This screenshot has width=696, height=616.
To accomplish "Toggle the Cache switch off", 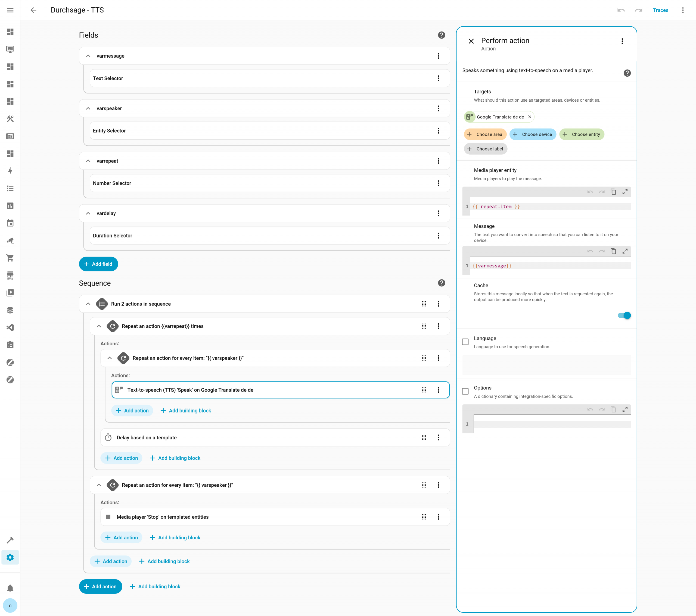I will (624, 315).
